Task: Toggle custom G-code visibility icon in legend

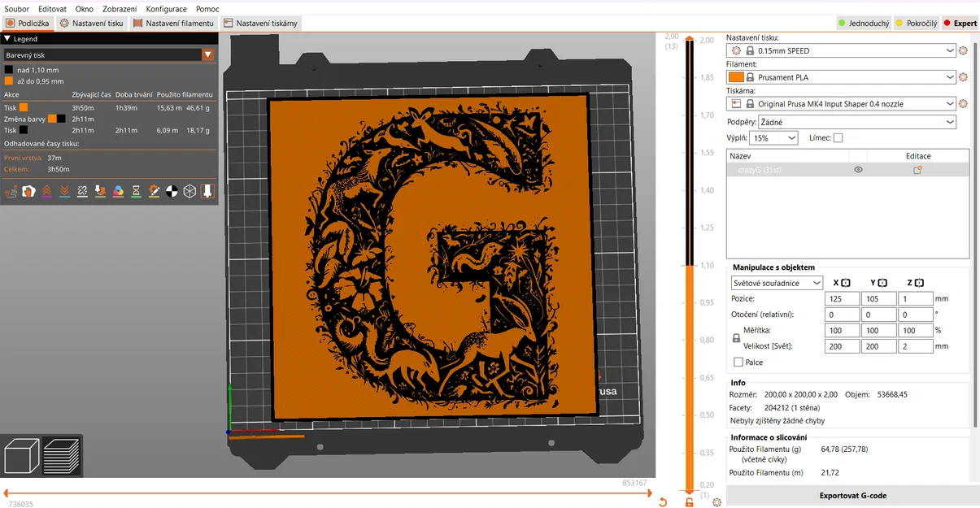Action: (154, 191)
